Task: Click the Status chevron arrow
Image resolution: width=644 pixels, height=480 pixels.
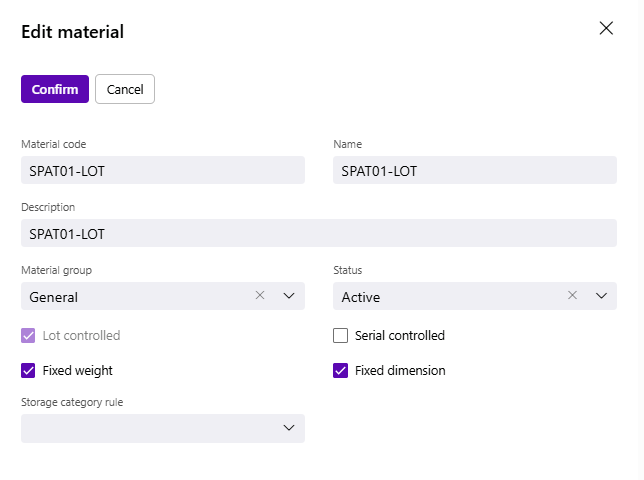Action: tap(601, 296)
